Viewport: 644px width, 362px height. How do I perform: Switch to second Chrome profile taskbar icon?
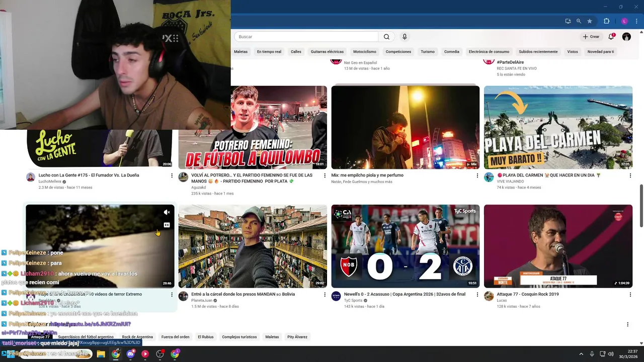click(175, 354)
